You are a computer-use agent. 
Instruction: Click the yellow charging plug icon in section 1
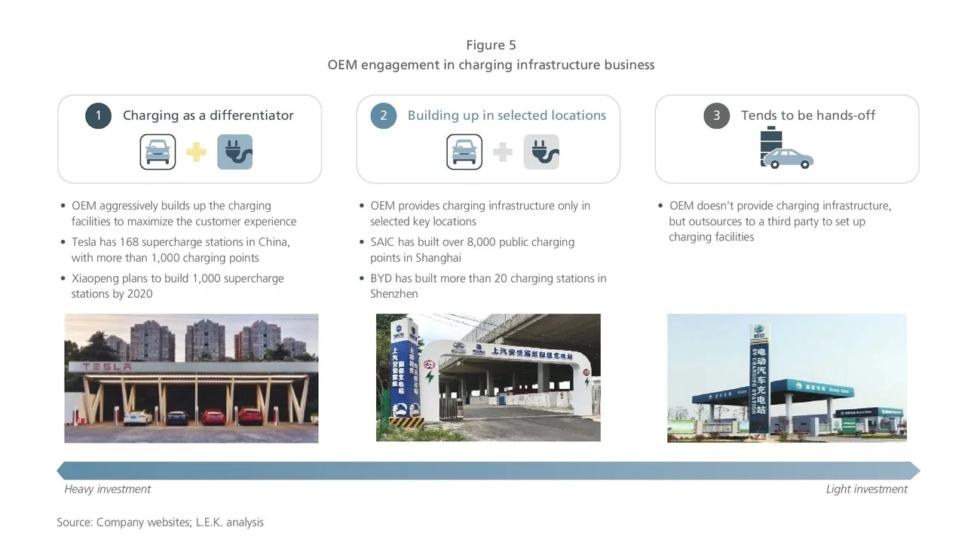[234, 152]
